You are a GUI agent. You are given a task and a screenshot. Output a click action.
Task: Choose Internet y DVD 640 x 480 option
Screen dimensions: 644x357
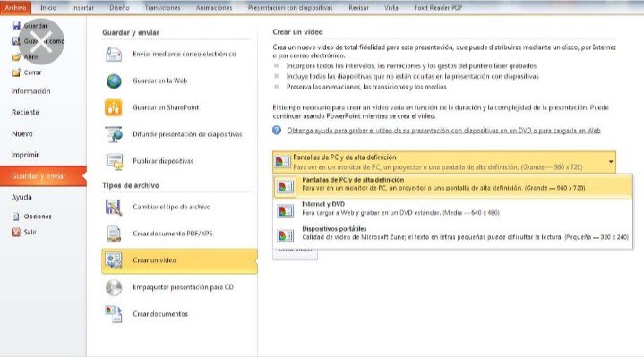[452, 210]
